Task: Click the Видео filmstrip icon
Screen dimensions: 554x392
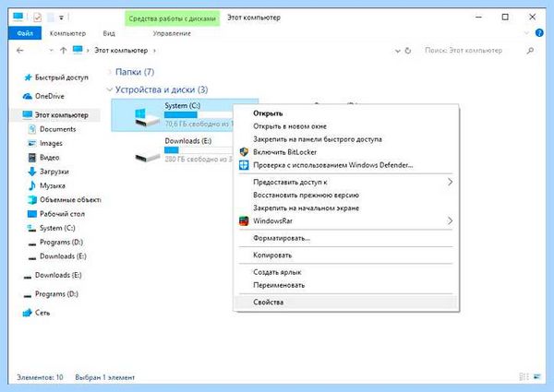Action: (x=32, y=158)
